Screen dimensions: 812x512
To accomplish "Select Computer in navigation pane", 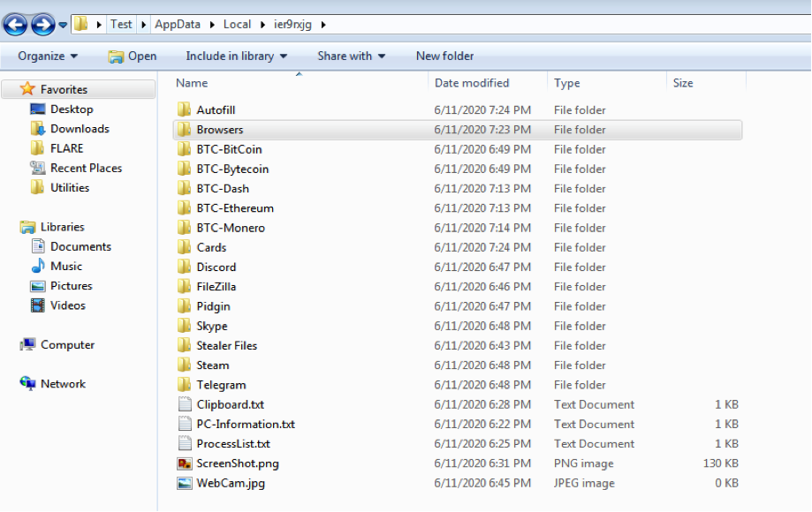I will click(x=67, y=345).
